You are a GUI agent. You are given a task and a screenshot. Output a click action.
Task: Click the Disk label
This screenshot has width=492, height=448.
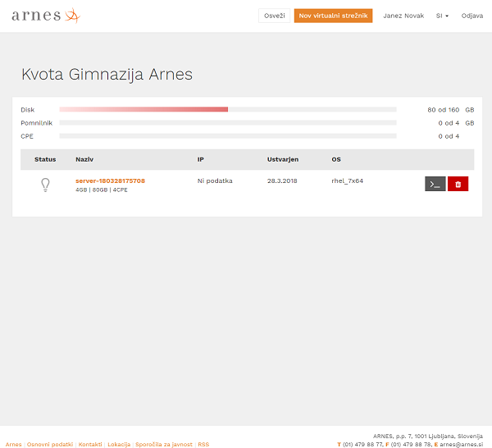pos(28,110)
